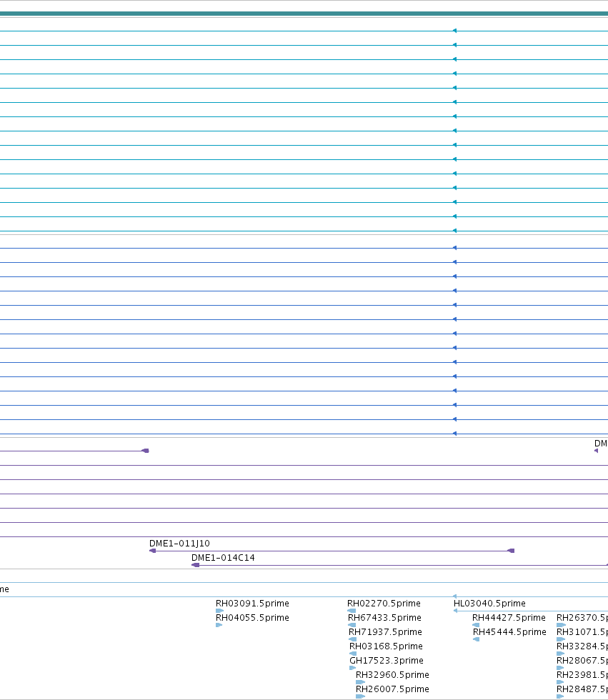This screenshot has width=608, height=700.
Task: Select the truncated RH31071.5p label
Action: coord(582,631)
